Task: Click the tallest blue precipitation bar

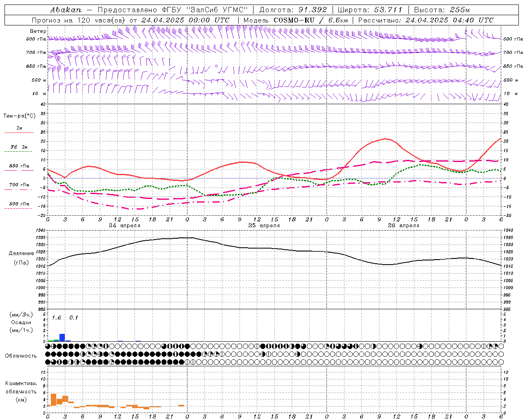Action: point(62,338)
